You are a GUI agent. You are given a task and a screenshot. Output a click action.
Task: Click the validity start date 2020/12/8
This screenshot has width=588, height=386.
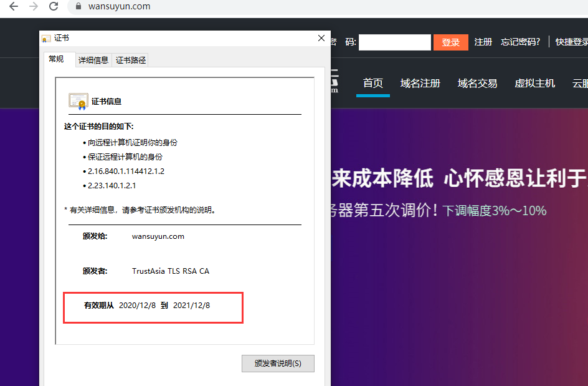coord(137,306)
